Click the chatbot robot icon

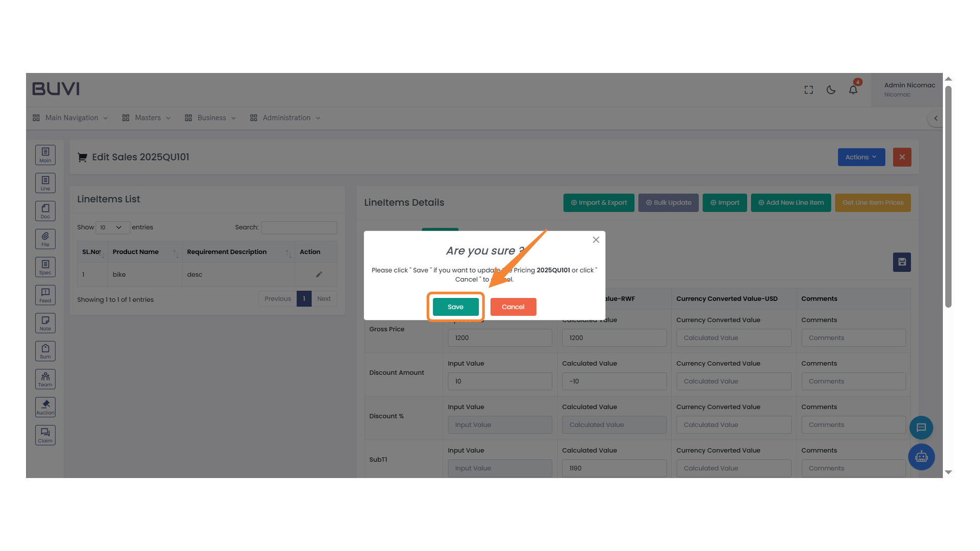921,457
